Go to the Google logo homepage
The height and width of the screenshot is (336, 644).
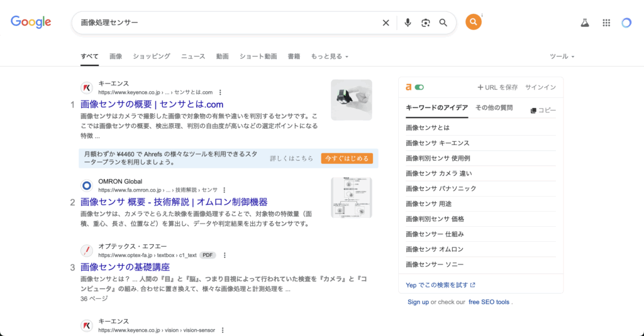tap(31, 22)
